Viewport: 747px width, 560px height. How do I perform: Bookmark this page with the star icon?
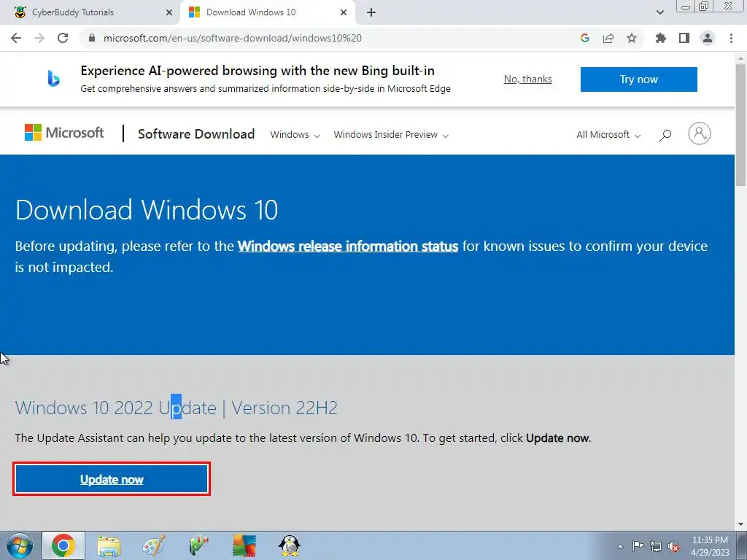tap(632, 38)
